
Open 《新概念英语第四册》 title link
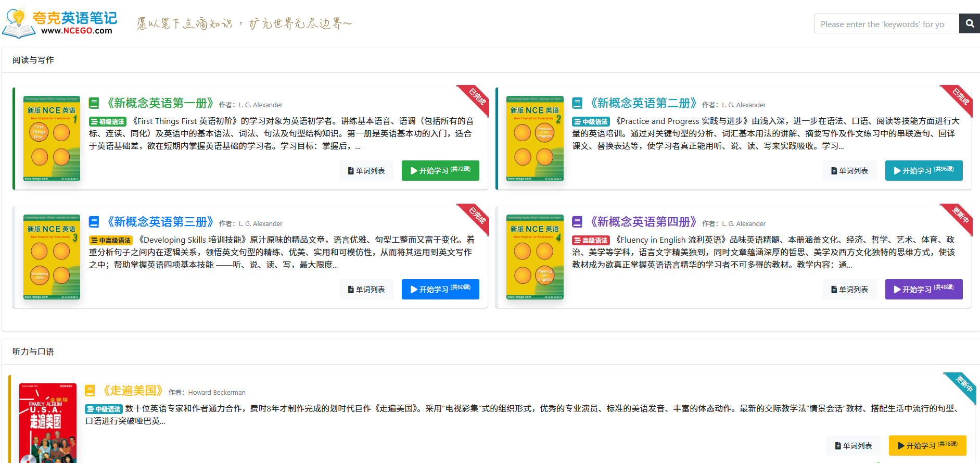643,222
